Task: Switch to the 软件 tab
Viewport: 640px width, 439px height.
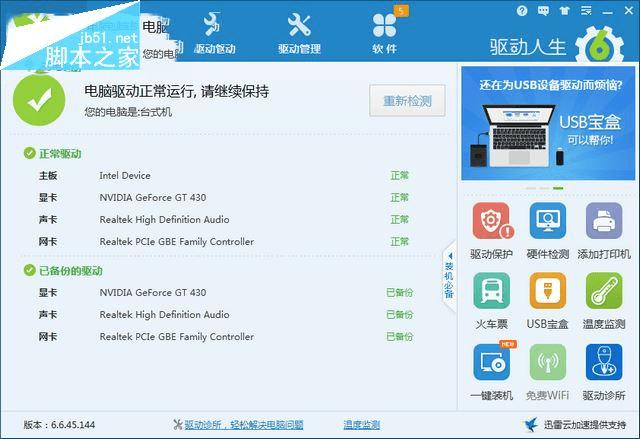Action: click(384, 33)
